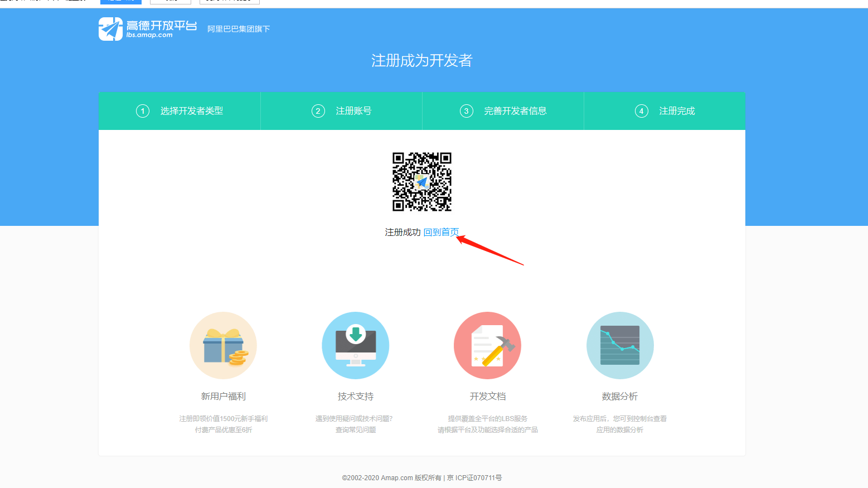868x488 pixels.
Task: Click the 阿里巴巴集团旗下 text
Action: (239, 29)
